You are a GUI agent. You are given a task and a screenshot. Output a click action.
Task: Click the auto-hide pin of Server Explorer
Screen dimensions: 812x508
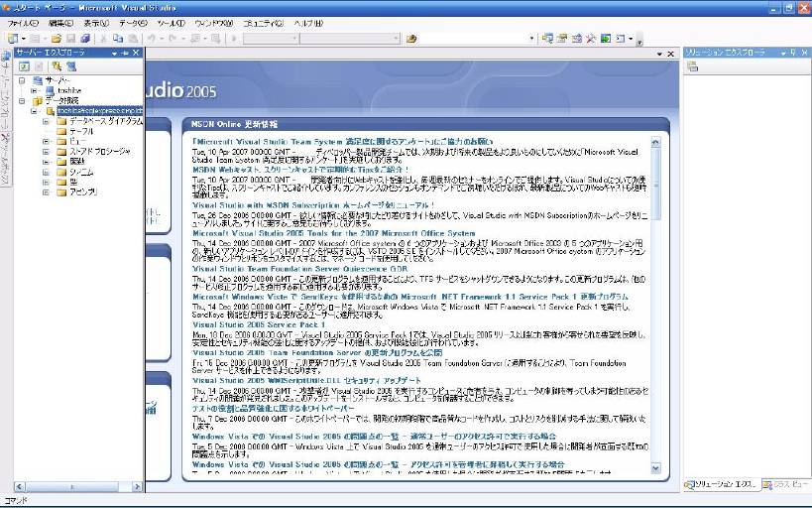tap(125, 53)
